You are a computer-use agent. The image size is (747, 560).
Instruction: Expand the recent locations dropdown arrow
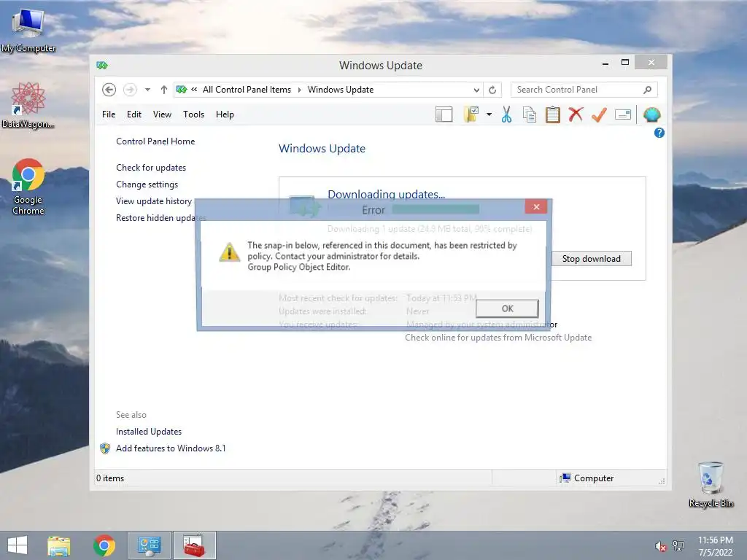coord(147,90)
